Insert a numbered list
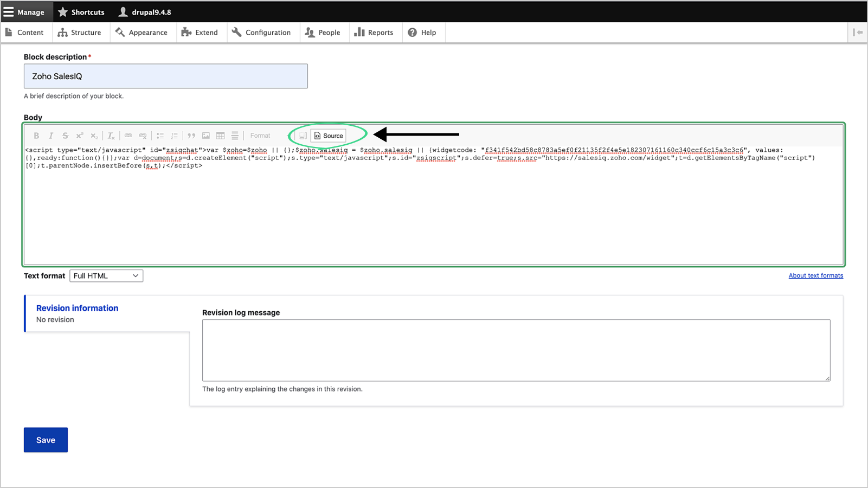This screenshot has height=488, width=868. pos(175,136)
